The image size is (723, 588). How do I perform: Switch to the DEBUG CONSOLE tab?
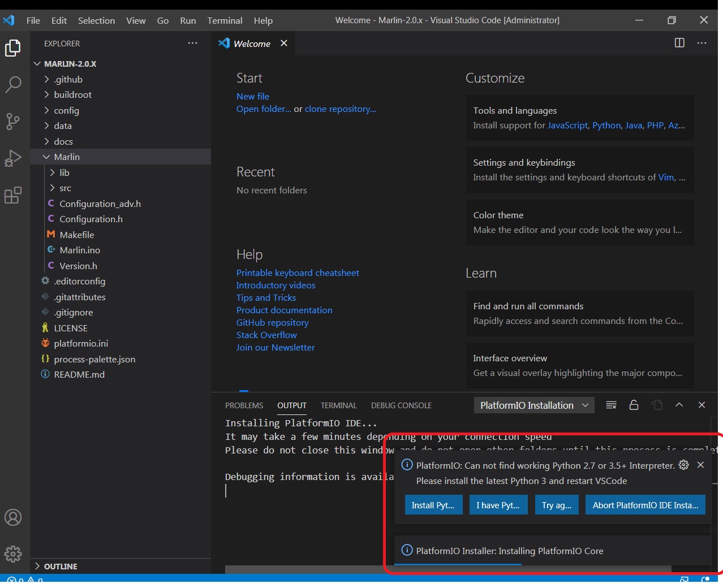tap(401, 405)
